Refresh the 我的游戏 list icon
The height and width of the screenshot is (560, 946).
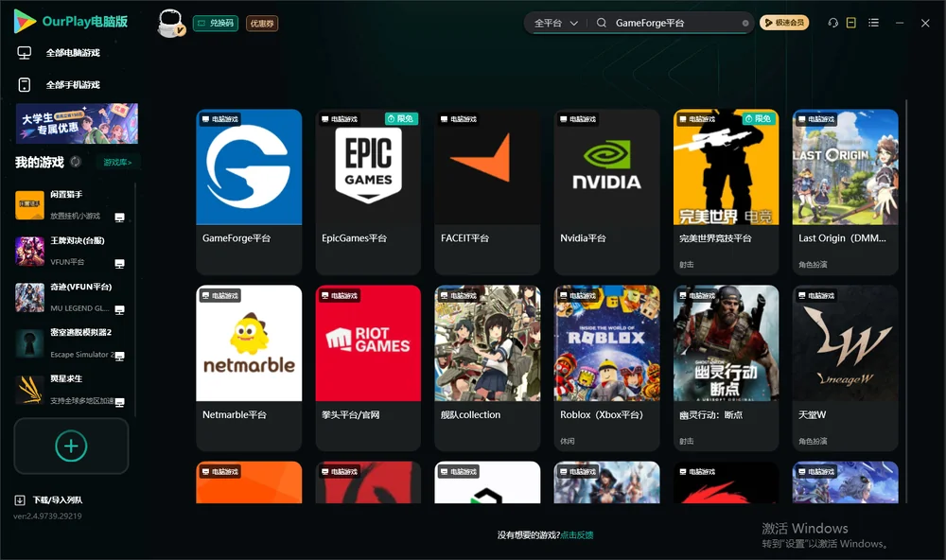click(76, 162)
